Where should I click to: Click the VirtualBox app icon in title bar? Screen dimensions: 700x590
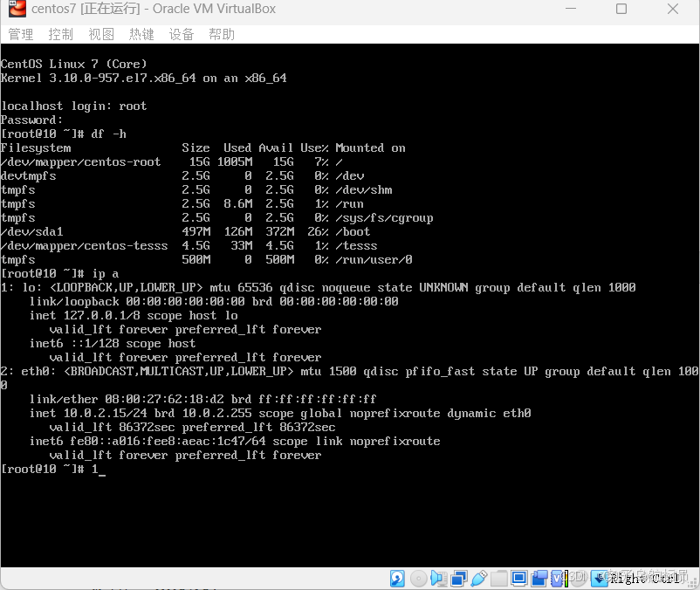click(17, 9)
